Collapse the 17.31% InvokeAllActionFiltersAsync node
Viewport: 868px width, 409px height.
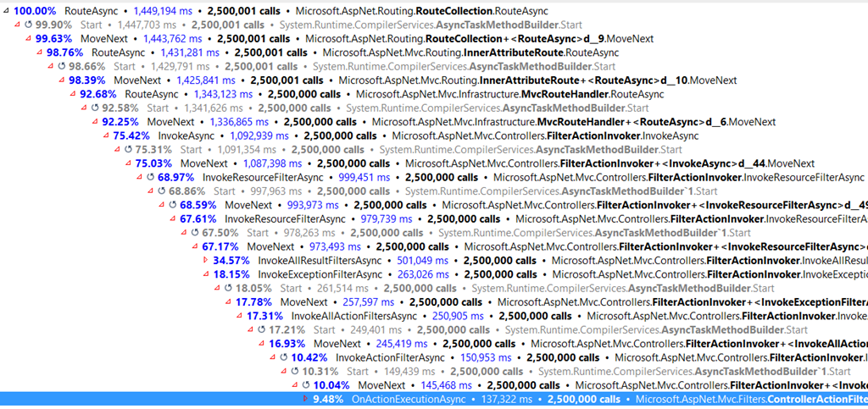pos(238,316)
